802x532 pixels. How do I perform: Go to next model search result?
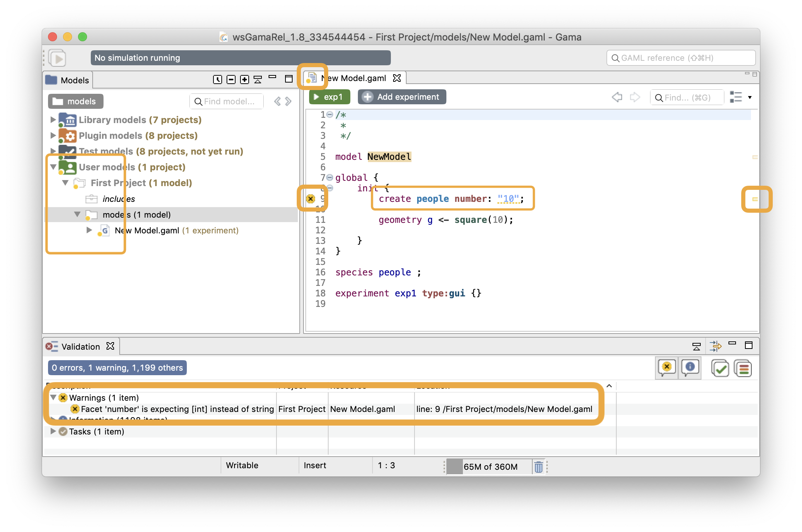click(x=288, y=101)
